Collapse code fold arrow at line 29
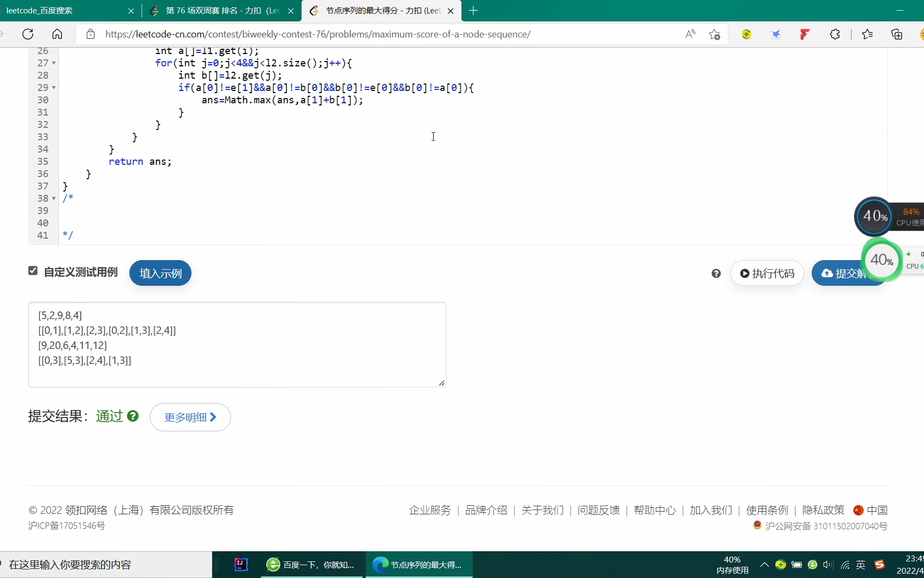Viewport: 924px width, 578px height. (x=53, y=88)
